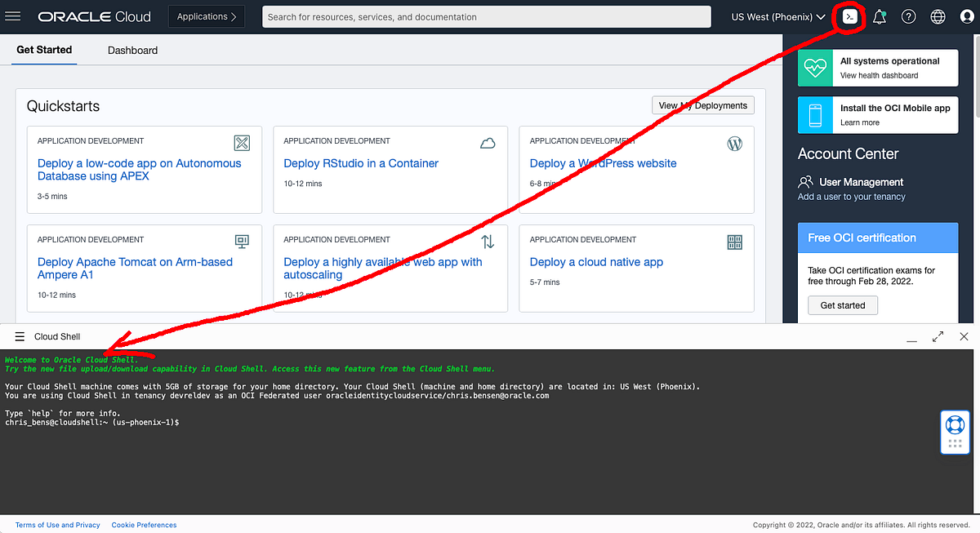This screenshot has height=533, width=980.
Task: Click the User Management person icon
Action: [x=808, y=181]
